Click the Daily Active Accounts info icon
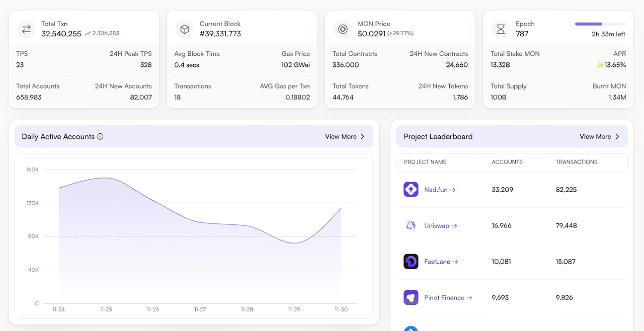This screenshot has height=331, width=644. 100,137
